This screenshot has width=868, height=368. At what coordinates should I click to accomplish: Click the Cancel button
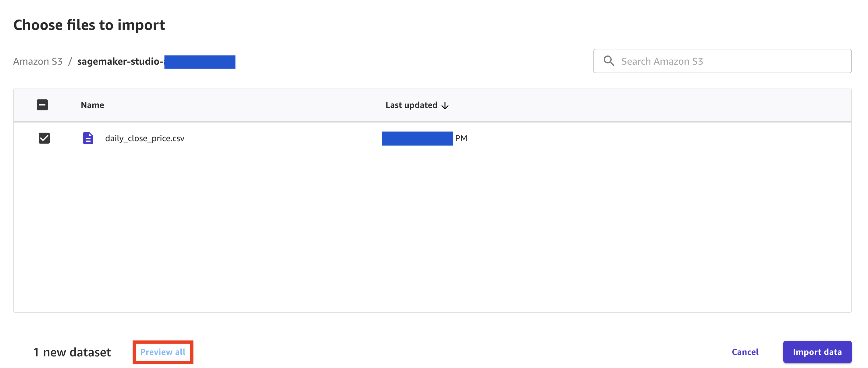(x=745, y=352)
